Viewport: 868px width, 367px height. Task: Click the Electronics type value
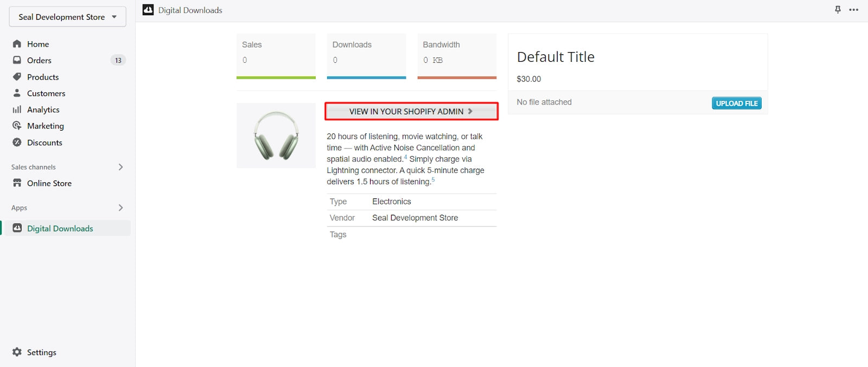coord(392,202)
